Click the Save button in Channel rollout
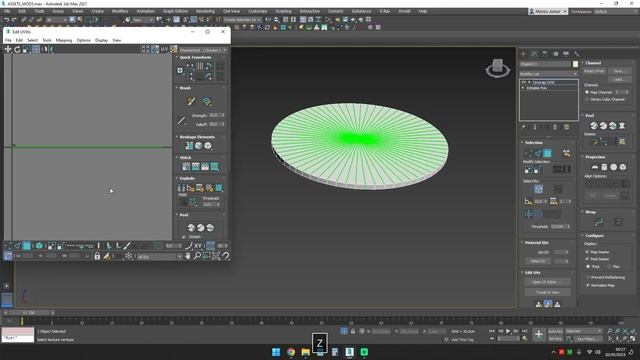640x360 pixels. coord(619,71)
